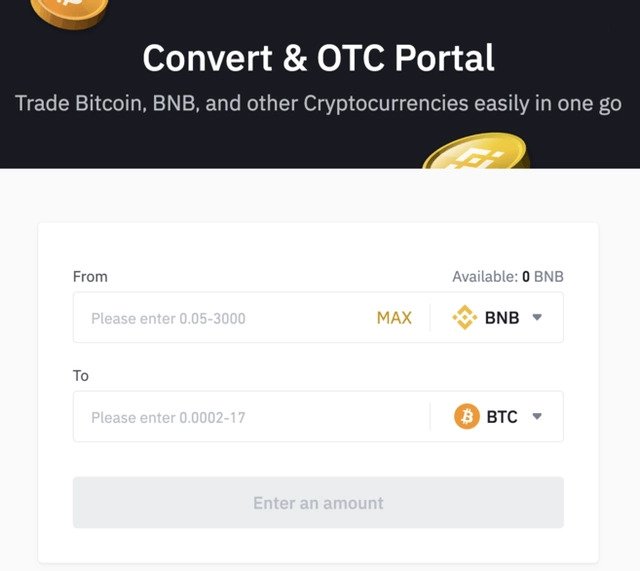Click the Bitcoin logo icon
The height and width of the screenshot is (571, 640).
[467, 416]
